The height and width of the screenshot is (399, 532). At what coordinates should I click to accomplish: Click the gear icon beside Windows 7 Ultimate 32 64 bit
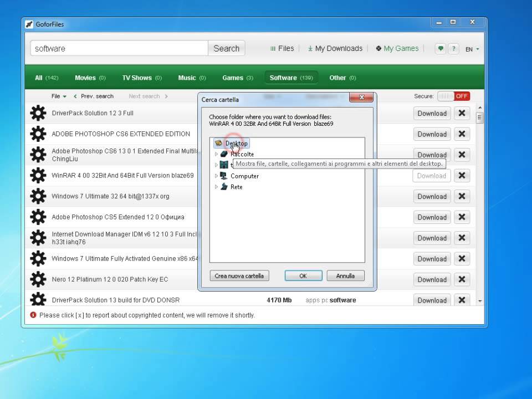(38, 196)
